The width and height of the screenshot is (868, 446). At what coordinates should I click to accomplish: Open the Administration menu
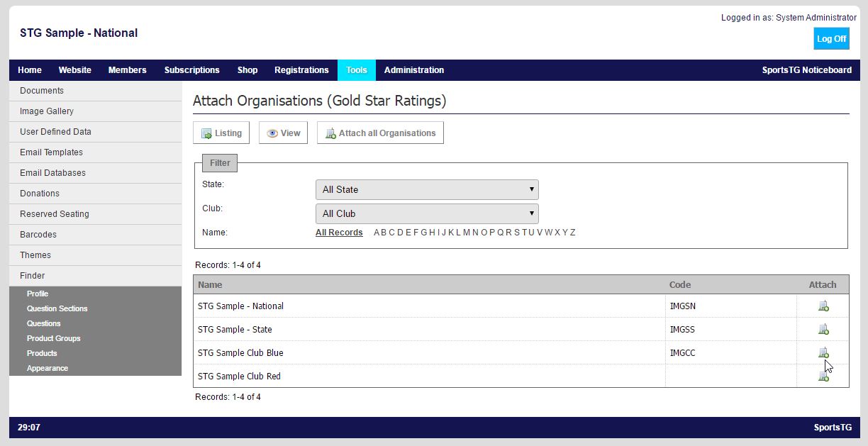[414, 70]
